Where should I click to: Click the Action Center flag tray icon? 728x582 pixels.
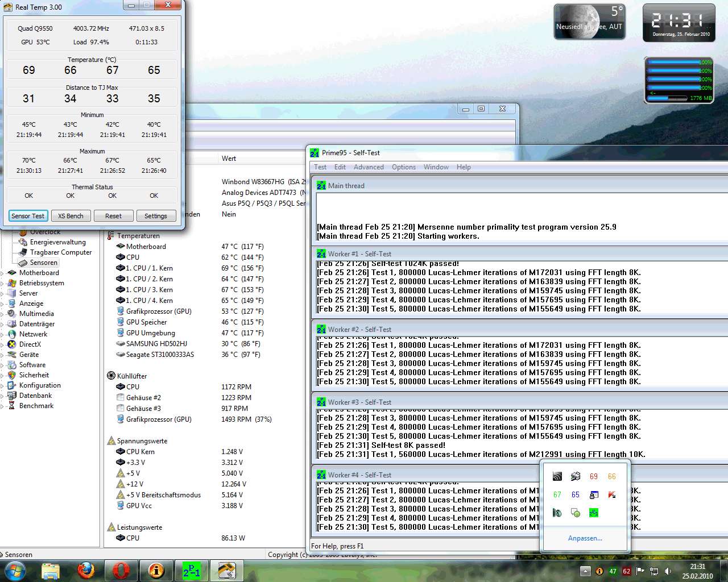pos(640,571)
